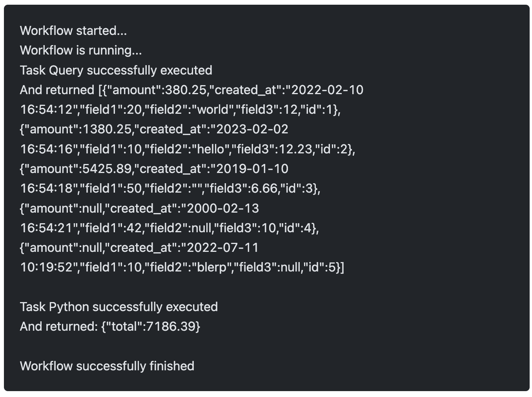Click the created_at date 2023-02-02
This screenshot has width=532, height=397.
pyautogui.click(x=252, y=129)
